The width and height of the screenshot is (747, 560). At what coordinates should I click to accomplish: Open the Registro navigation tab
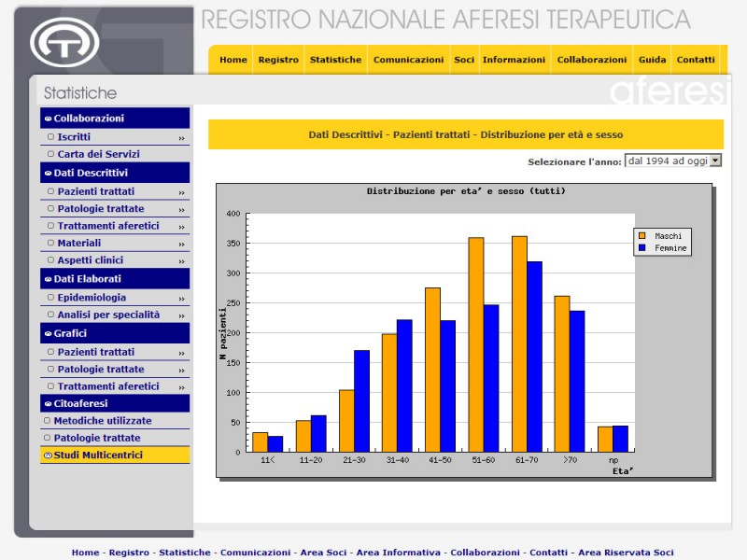[x=278, y=60]
